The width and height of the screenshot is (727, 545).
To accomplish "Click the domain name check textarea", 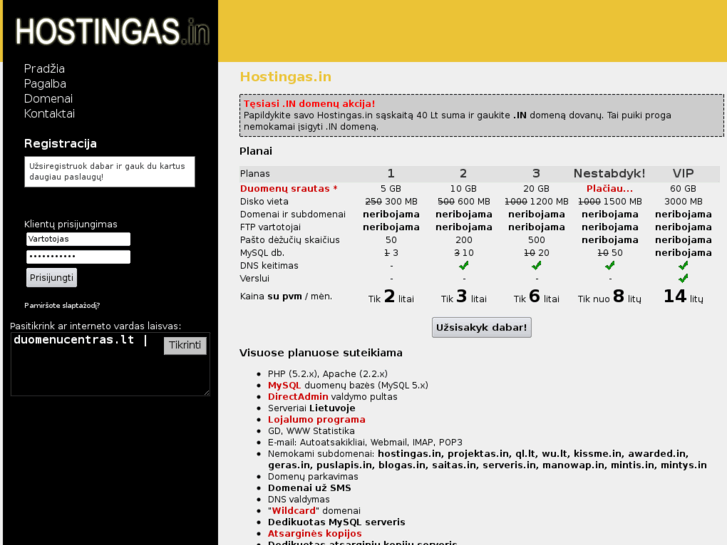I will tap(110, 364).
